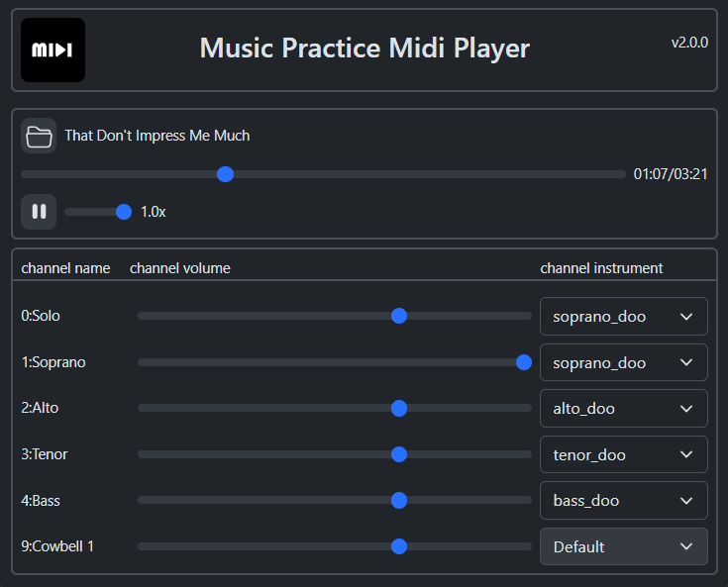Click the playback speed slider knob
The image size is (728, 587).
(124, 212)
